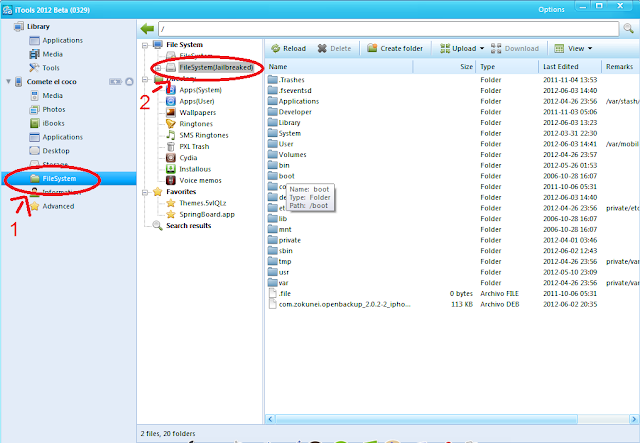Collapse the Favorites tree node
This screenshot has height=443, width=640.
point(145,192)
